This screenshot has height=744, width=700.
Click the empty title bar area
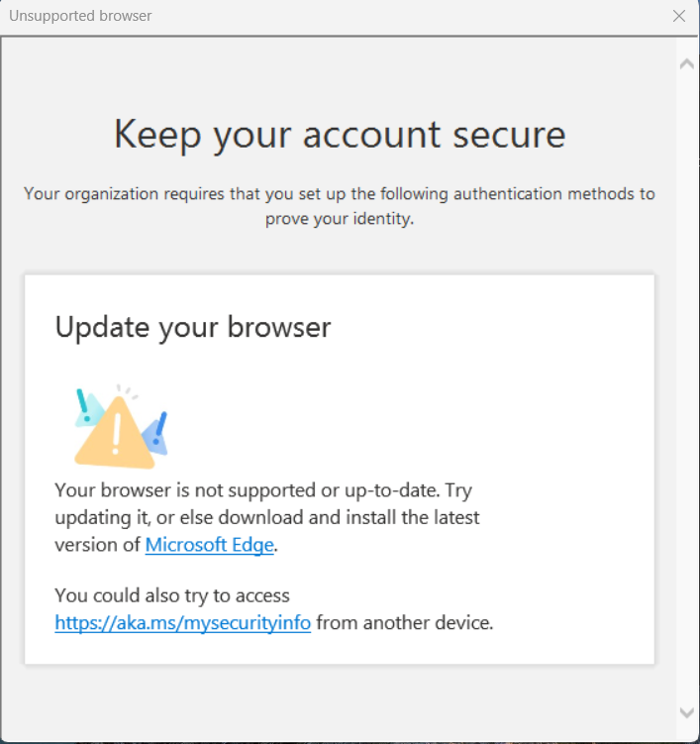[408, 16]
